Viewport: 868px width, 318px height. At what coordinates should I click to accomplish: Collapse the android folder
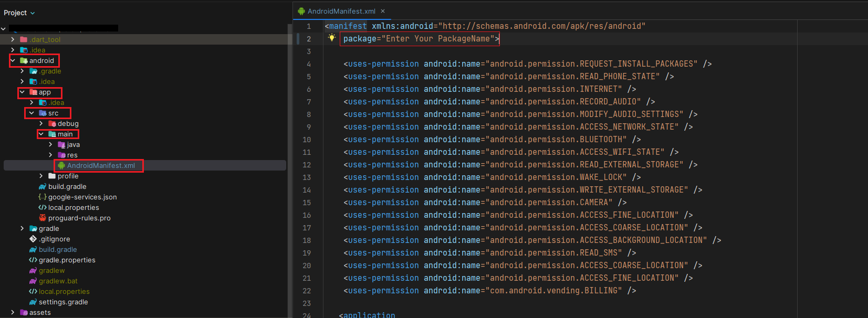coord(13,60)
